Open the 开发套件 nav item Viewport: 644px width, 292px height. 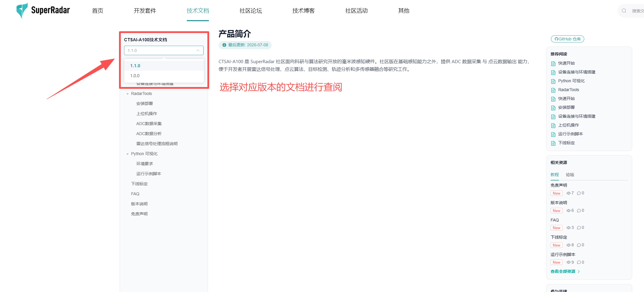point(145,11)
